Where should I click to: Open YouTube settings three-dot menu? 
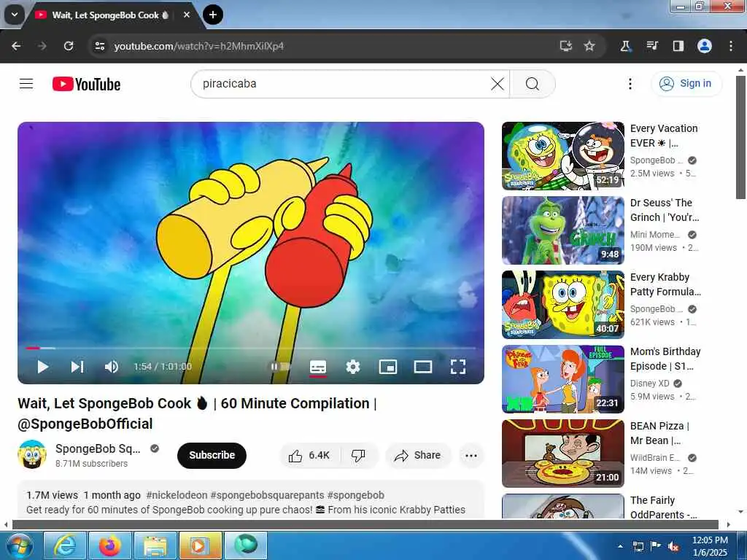point(630,84)
